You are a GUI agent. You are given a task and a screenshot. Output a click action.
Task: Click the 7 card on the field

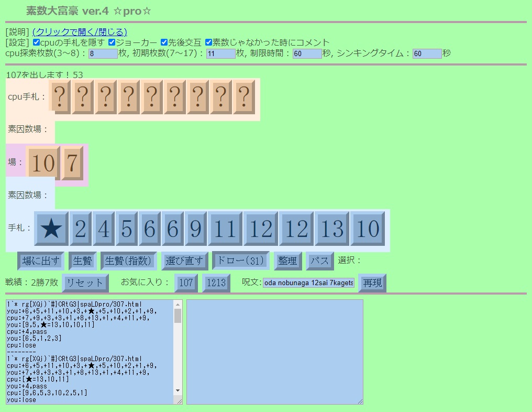[72, 163]
